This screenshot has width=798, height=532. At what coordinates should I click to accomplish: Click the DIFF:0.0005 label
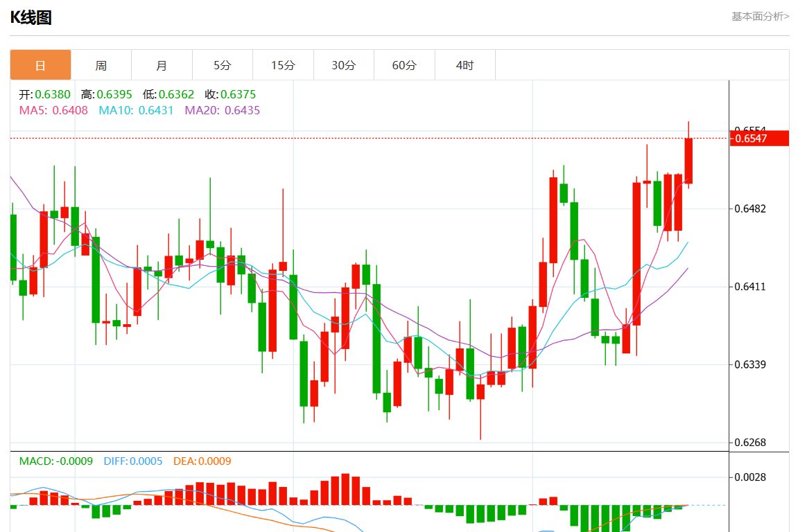coord(133,461)
